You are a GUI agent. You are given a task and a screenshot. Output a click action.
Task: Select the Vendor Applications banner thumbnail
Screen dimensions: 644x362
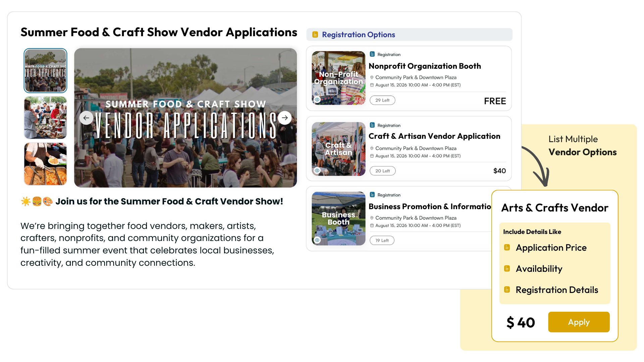[45, 70]
